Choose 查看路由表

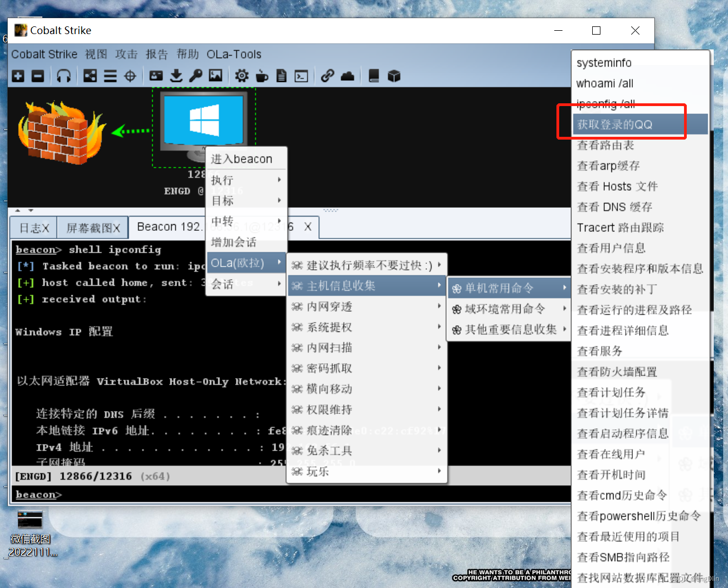(641, 145)
